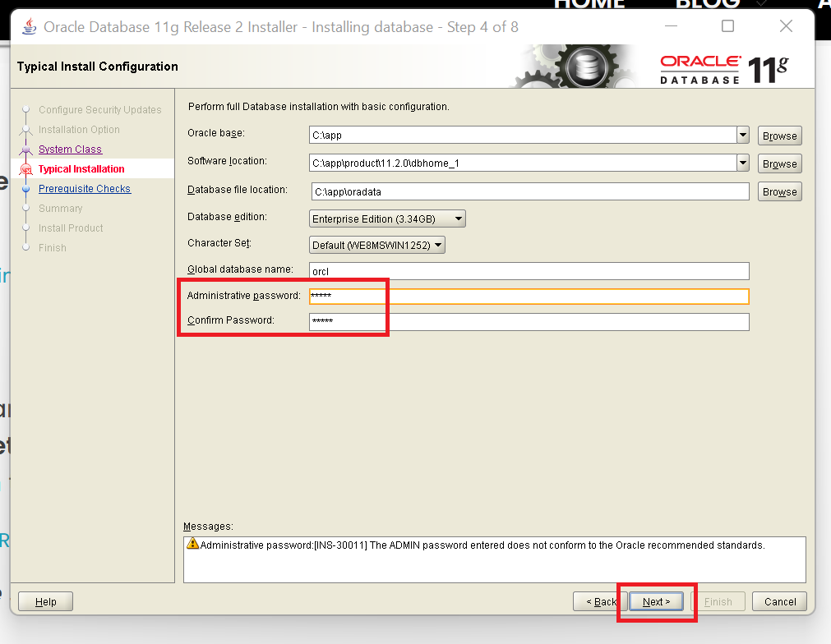Click the Typical Install Configuration heading
The height and width of the screenshot is (644, 831).
98,67
